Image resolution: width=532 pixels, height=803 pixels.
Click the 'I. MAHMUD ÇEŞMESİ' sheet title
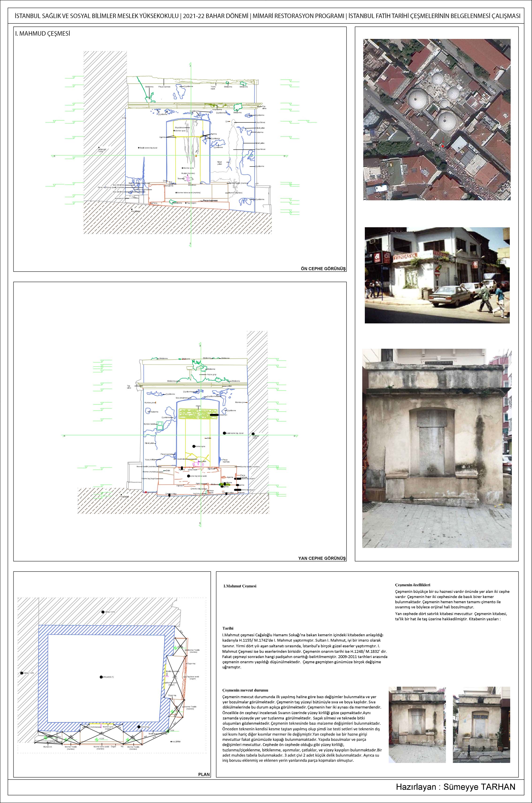point(43,34)
